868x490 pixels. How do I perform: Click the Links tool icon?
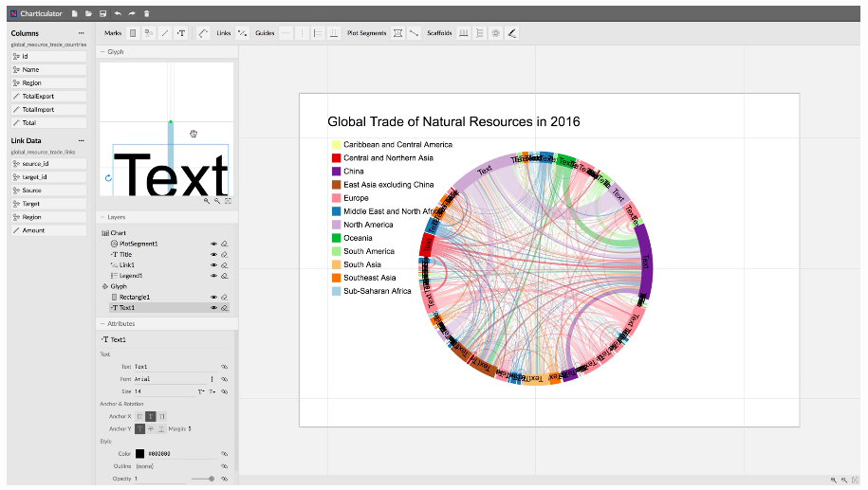coord(243,33)
